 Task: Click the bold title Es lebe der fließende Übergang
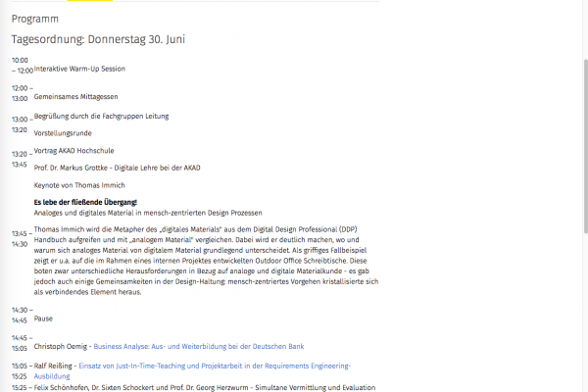(x=85, y=202)
